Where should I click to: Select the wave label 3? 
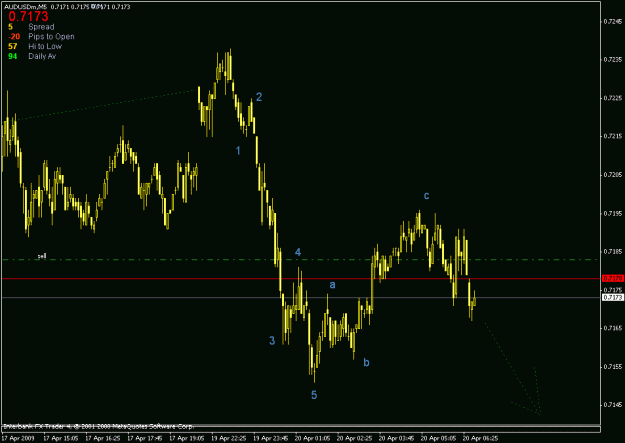coord(272,341)
